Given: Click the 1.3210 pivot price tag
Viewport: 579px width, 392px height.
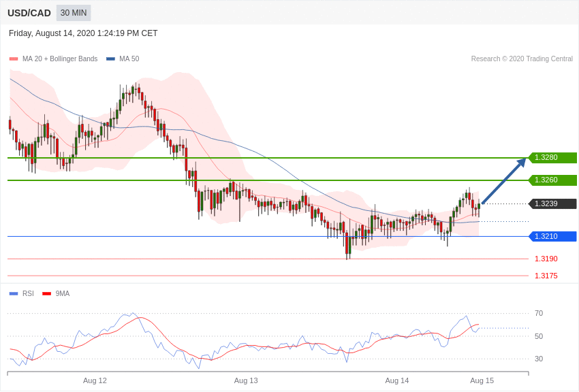Looking at the screenshot, I should 553,236.
